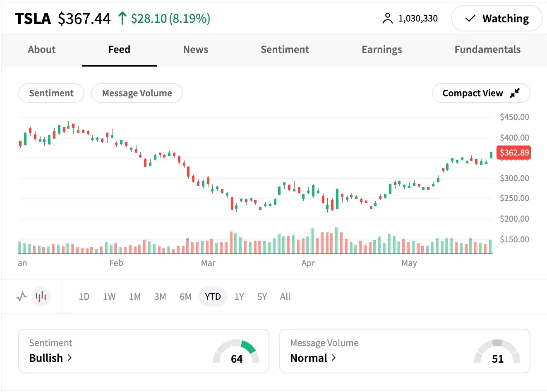Select the 6M time range
This screenshot has height=392, width=547.
click(185, 296)
